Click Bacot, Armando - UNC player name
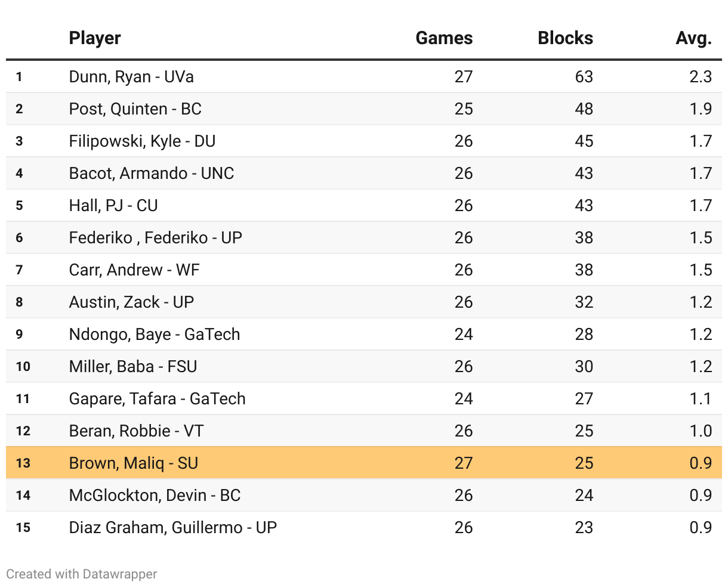 [152, 174]
